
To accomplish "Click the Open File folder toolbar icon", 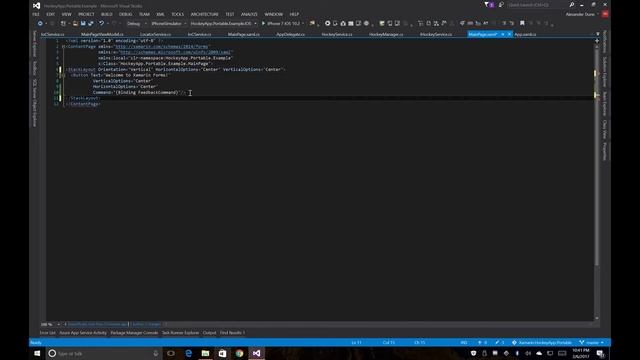I will tap(76, 24).
